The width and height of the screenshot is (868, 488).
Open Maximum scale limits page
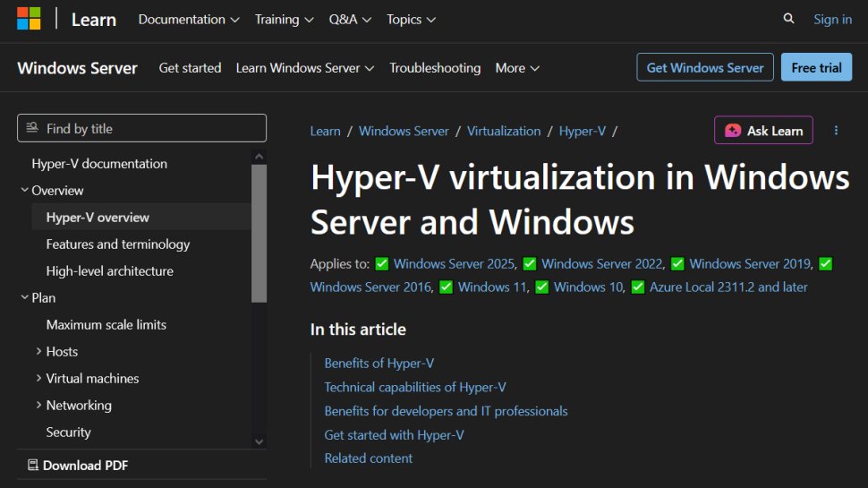pyautogui.click(x=106, y=325)
